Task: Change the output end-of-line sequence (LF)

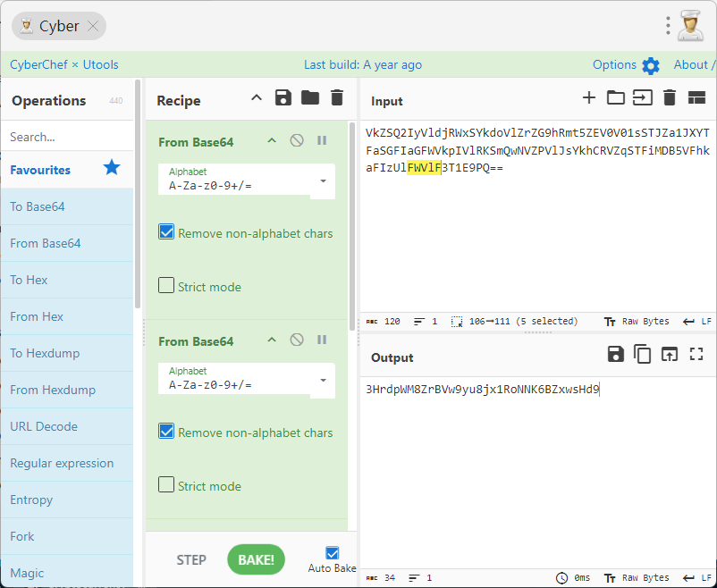Action: pyautogui.click(x=696, y=578)
